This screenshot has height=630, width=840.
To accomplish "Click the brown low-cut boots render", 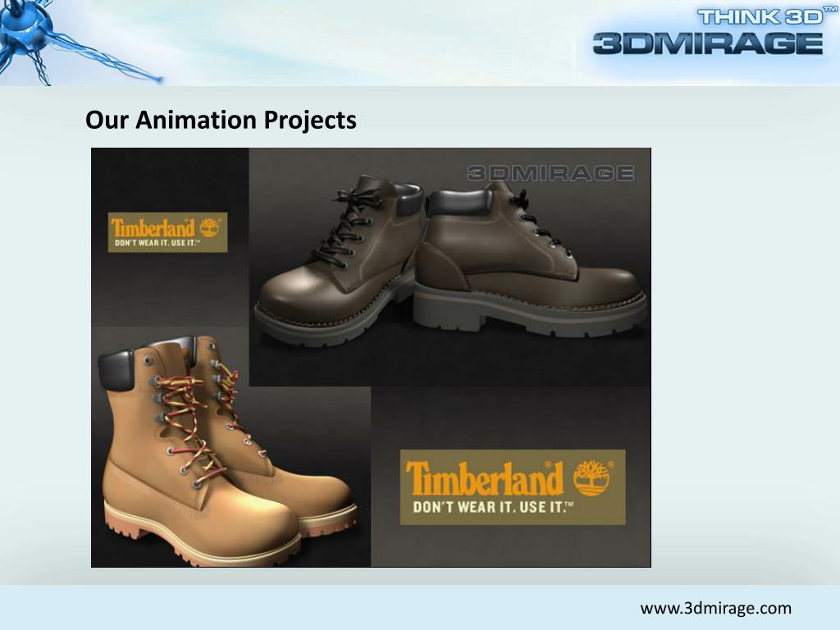I will [450, 260].
